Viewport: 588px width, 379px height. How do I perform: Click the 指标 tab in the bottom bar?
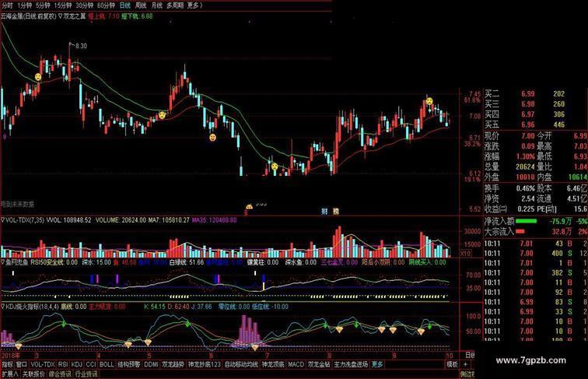click(8, 364)
